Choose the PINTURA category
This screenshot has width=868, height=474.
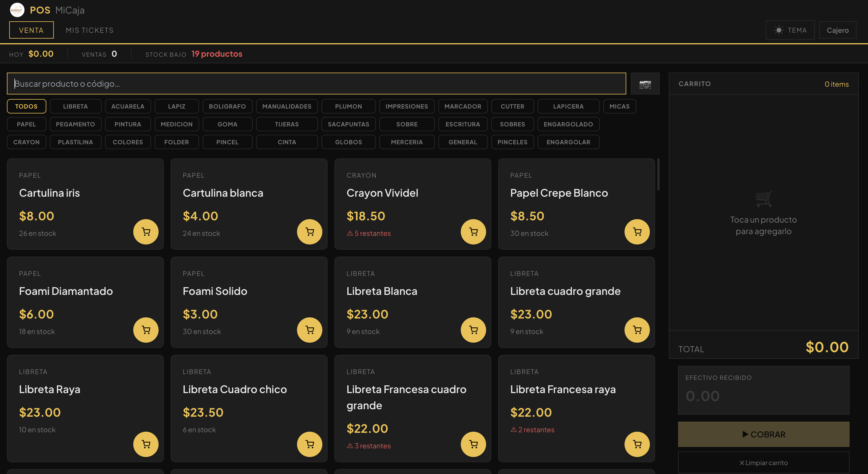coord(128,124)
